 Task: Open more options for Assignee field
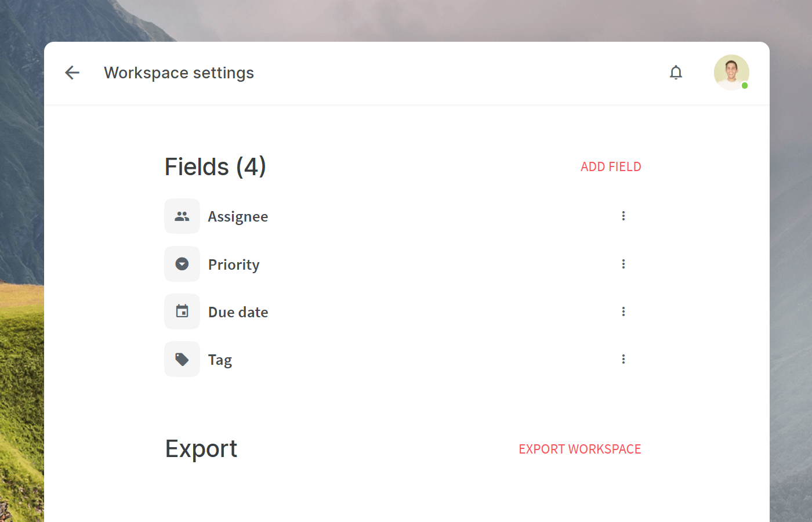point(623,216)
